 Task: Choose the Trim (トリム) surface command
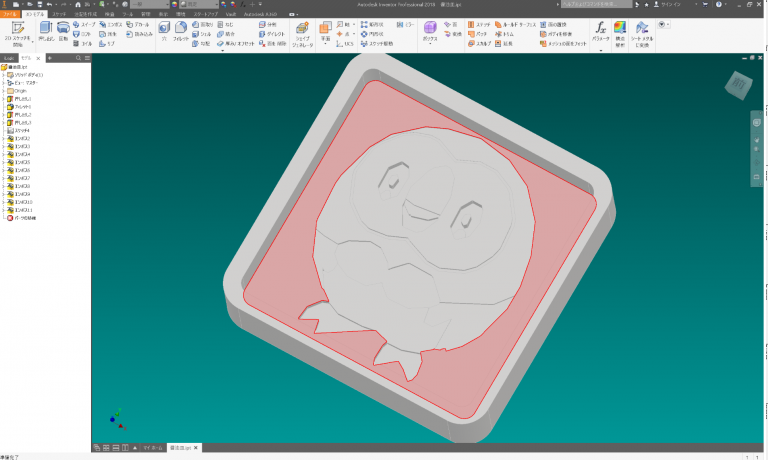(504, 34)
